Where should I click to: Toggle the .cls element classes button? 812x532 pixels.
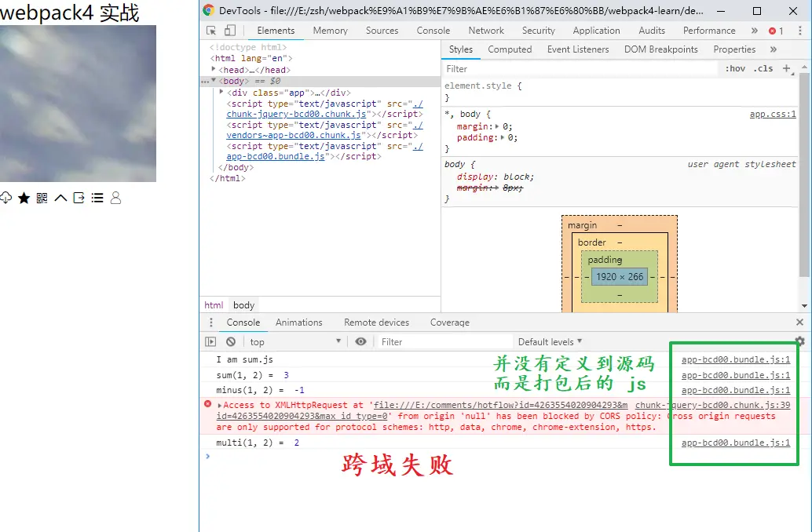[763, 68]
